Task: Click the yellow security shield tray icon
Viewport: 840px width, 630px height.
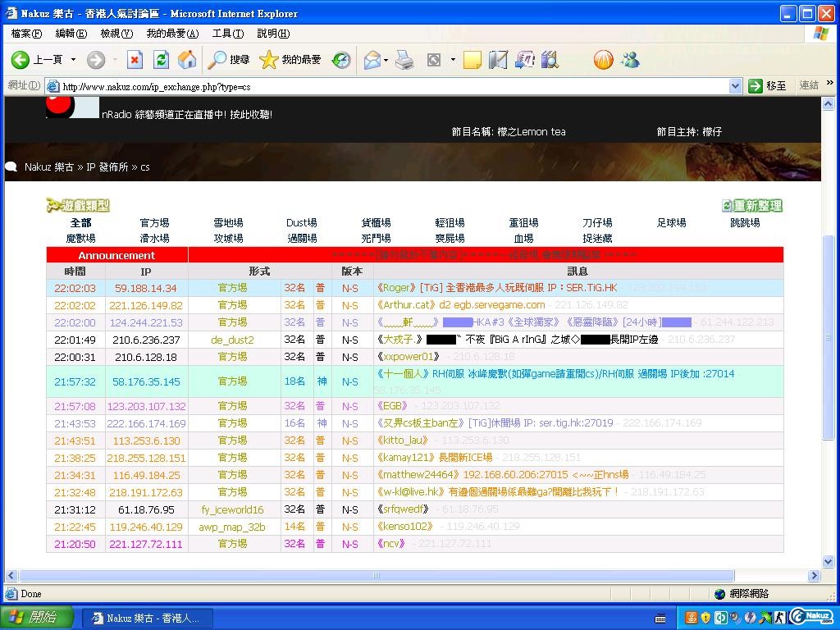Action: [705, 617]
